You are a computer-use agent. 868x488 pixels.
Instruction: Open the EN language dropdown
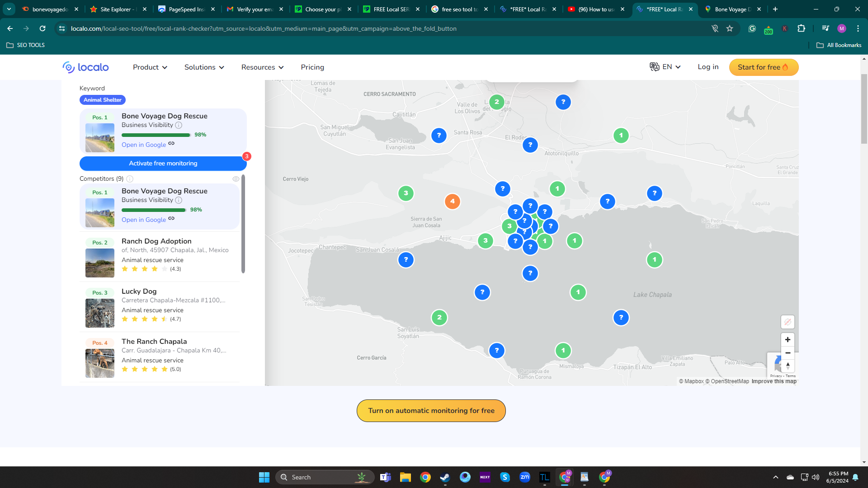click(665, 67)
